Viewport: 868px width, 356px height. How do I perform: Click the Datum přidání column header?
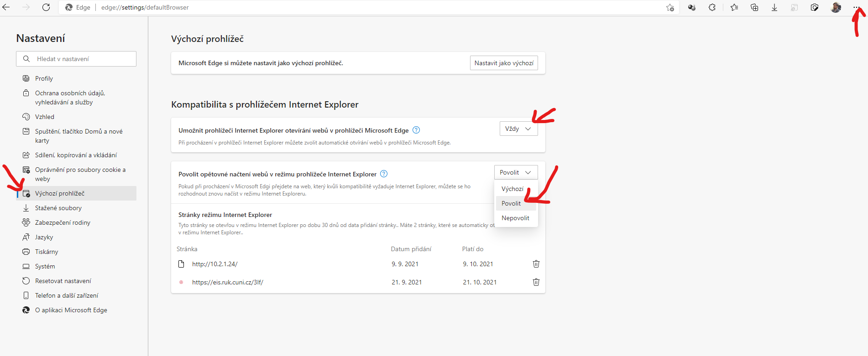(x=411, y=249)
